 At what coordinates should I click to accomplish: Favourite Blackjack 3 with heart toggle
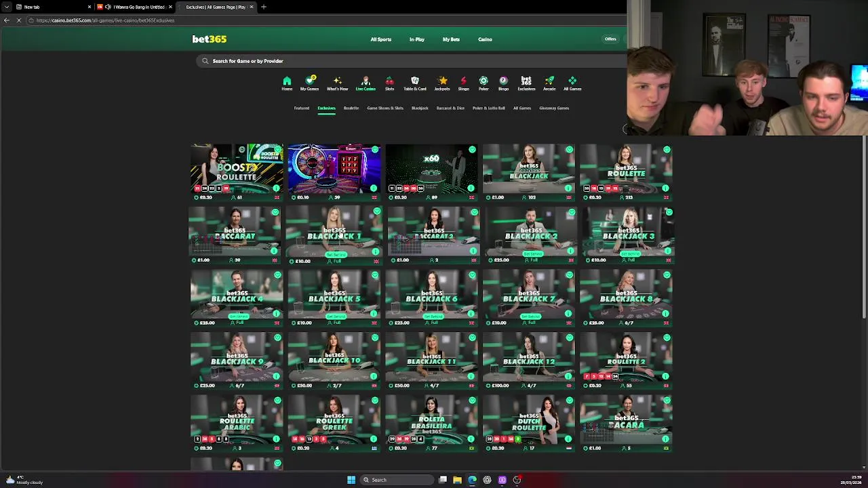click(x=669, y=213)
